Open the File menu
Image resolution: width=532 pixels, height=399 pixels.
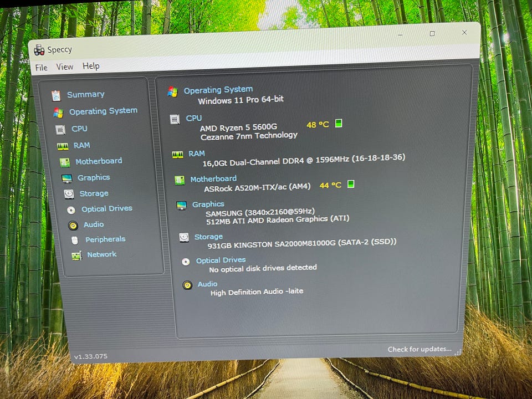pyautogui.click(x=42, y=68)
